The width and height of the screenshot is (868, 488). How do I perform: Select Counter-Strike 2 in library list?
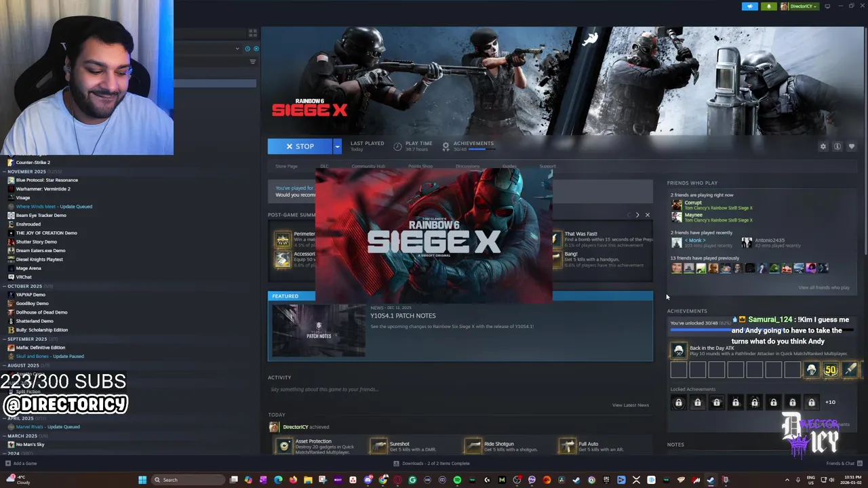(33, 163)
